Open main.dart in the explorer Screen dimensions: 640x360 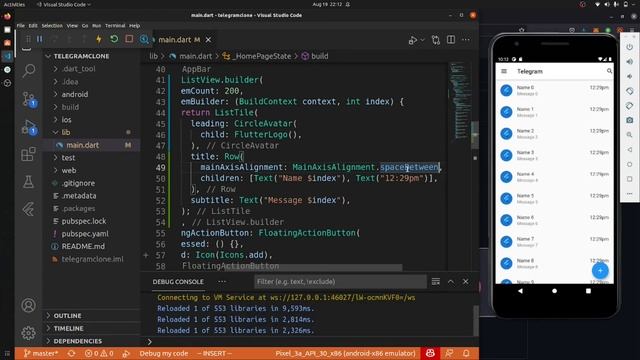click(82, 145)
